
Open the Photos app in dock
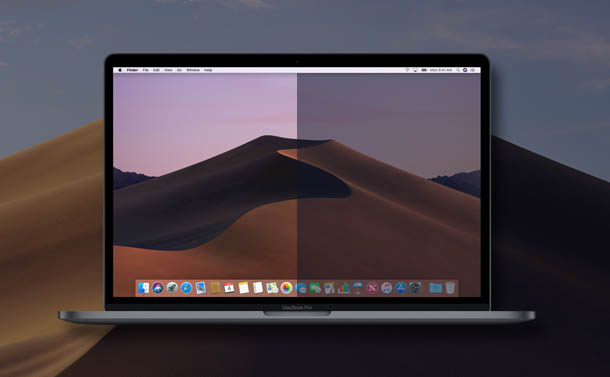click(286, 288)
